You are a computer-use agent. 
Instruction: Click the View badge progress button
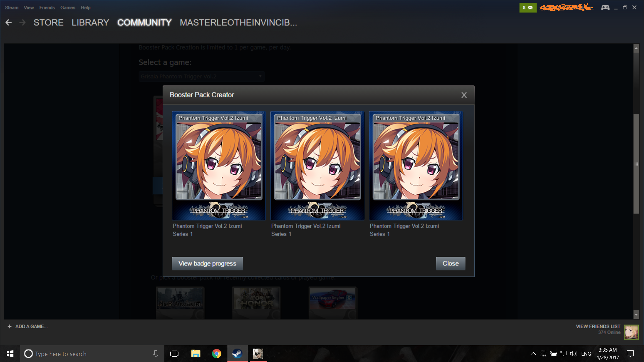(x=207, y=263)
